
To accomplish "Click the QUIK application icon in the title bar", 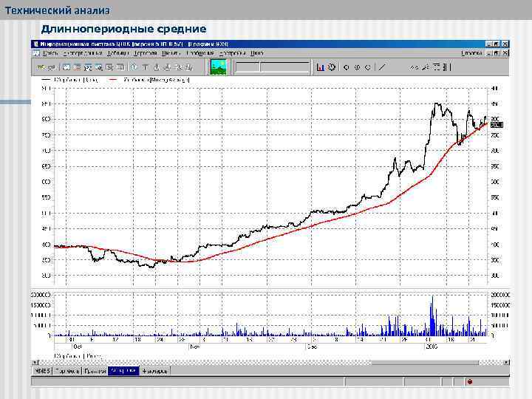I will [36, 44].
